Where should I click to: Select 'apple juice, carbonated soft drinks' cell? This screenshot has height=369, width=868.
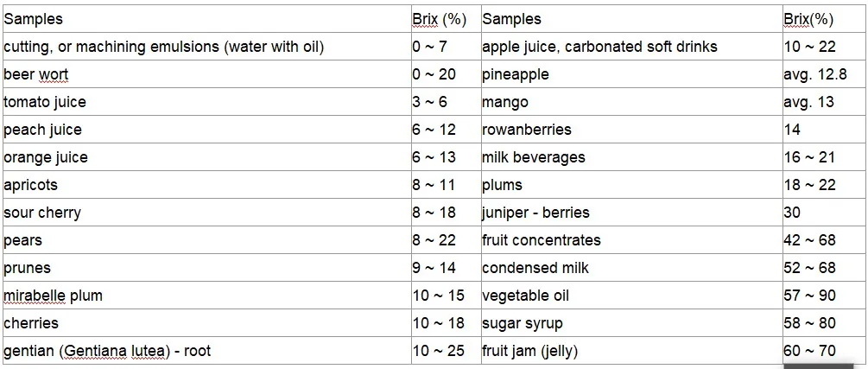point(599,47)
